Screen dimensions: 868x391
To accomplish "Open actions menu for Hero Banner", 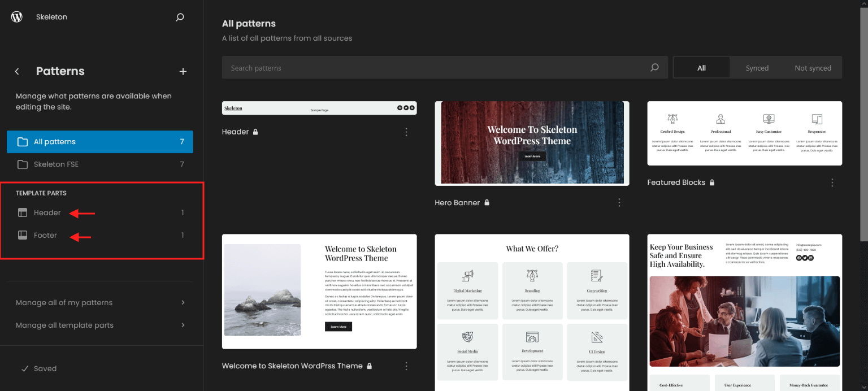I will pos(619,202).
